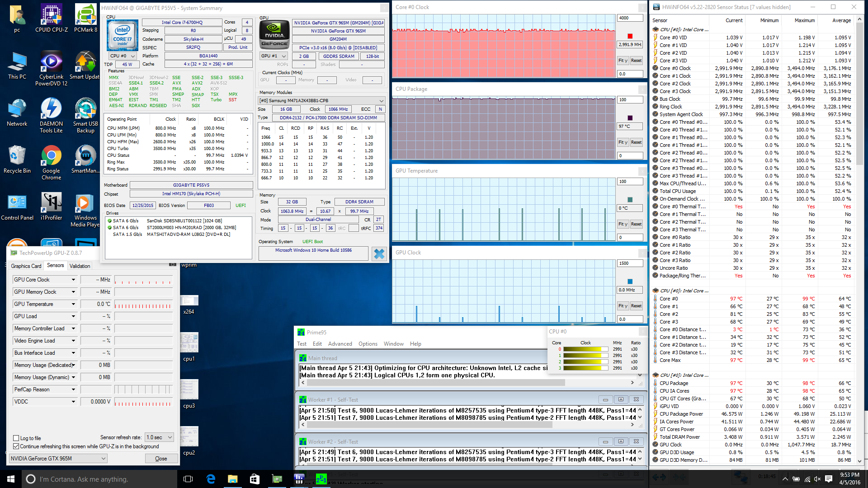
Task: Click blue color swatch on GPU Clock graph
Action: pyautogui.click(x=630, y=282)
